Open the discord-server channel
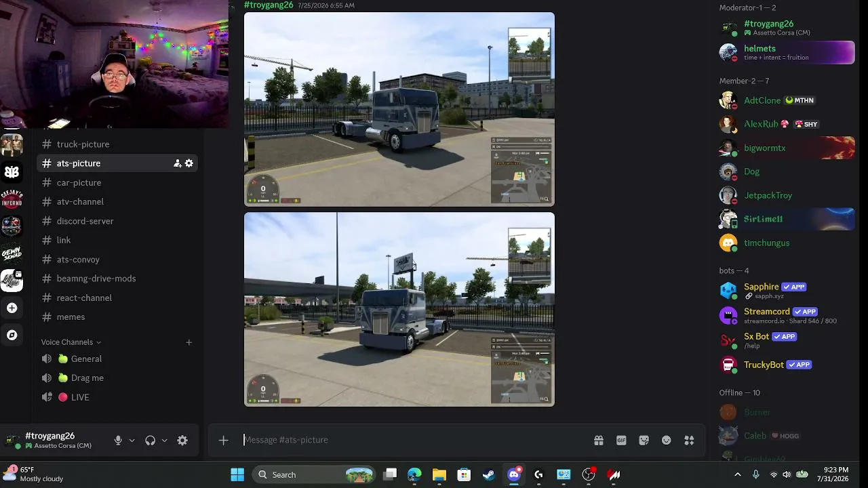This screenshot has height=488, width=868. (117, 221)
